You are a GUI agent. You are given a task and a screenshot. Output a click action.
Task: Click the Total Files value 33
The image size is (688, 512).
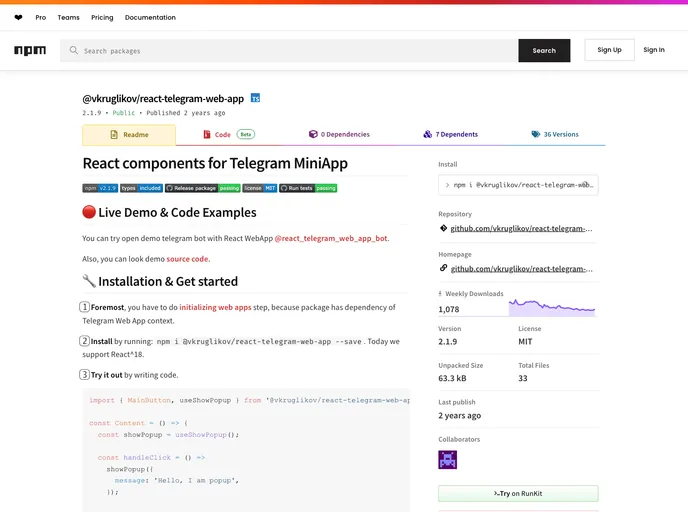tap(523, 378)
